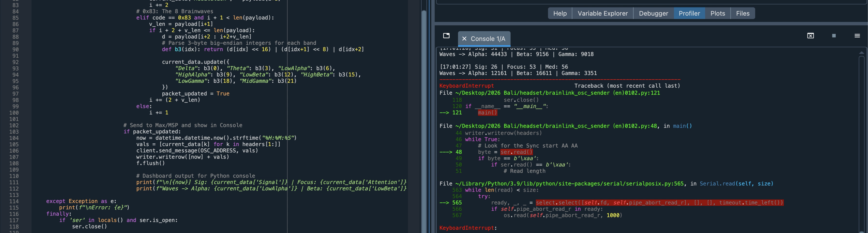Place cursor on 'packet_updated = True' line
Screen dimensions: 868x233
coord(195,94)
